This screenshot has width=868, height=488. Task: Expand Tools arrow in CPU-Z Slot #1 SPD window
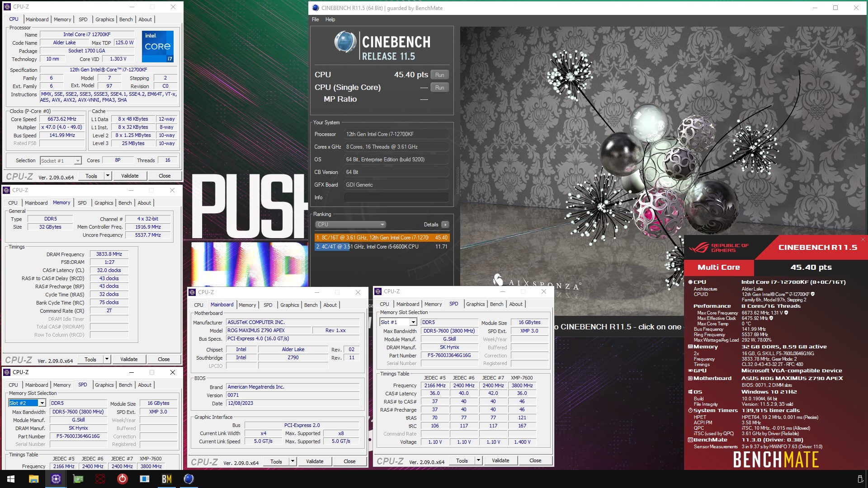pos(478,460)
